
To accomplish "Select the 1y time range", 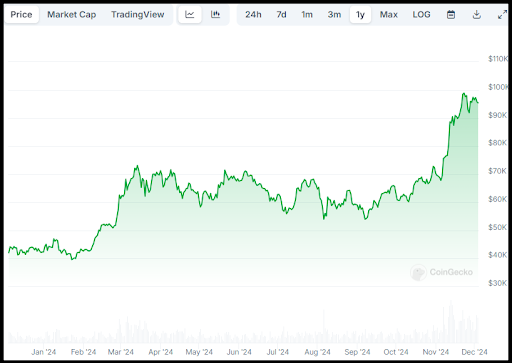I will pyautogui.click(x=360, y=15).
